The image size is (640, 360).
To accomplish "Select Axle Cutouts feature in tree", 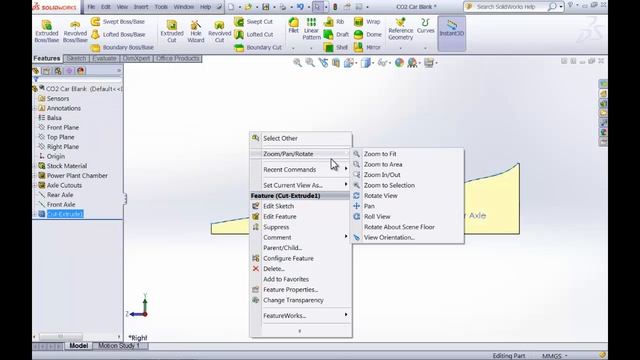I will (64, 185).
